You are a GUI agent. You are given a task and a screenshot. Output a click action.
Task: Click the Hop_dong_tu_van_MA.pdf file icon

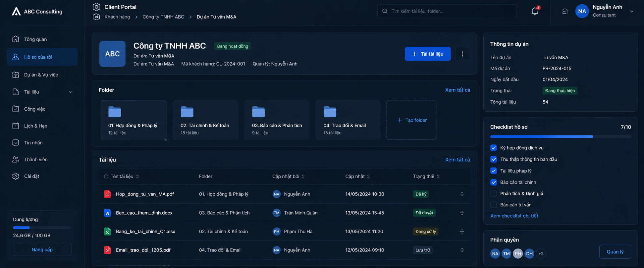(107, 194)
